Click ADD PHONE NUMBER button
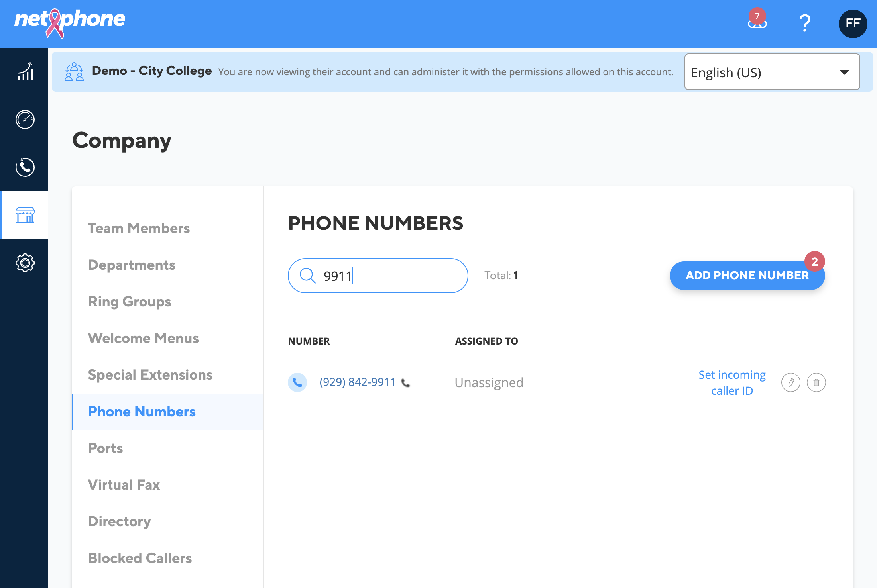The width and height of the screenshot is (877, 588). click(747, 276)
